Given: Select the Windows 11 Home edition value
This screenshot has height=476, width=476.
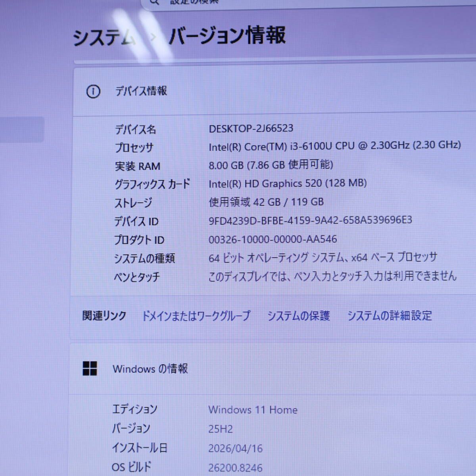Looking at the screenshot, I should point(253,410).
